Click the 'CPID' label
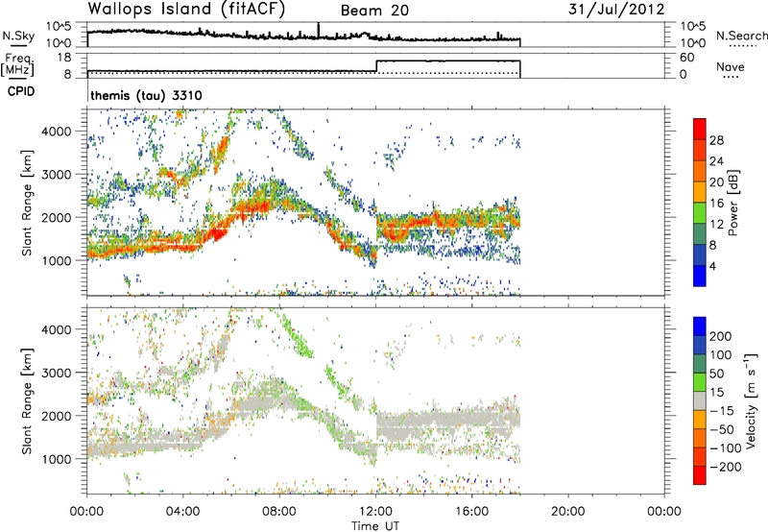This screenshot has width=768, height=532. (21, 91)
